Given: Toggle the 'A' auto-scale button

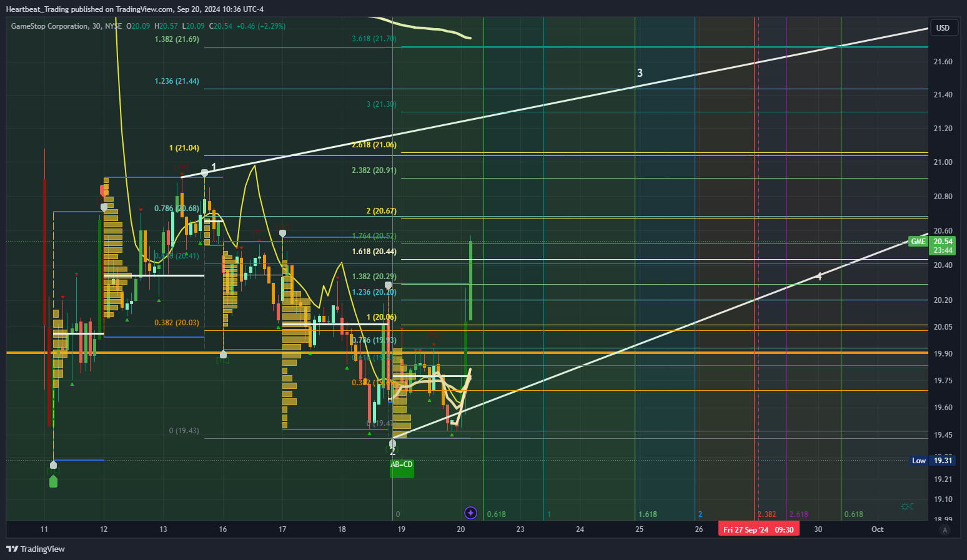Looking at the screenshot, I should click(945, 530).
